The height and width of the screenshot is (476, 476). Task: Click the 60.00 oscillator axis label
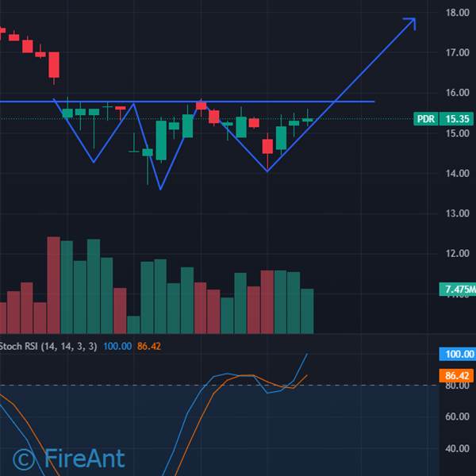pos(458,416)
